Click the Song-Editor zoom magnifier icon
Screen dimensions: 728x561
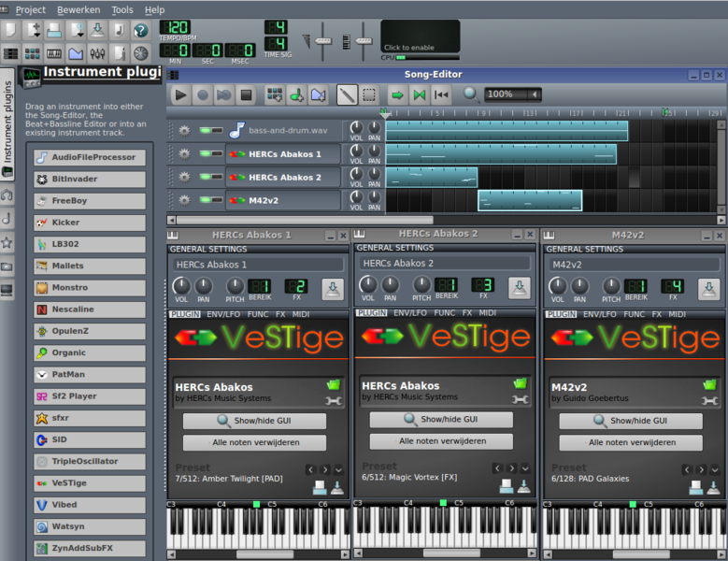[471, 94]
